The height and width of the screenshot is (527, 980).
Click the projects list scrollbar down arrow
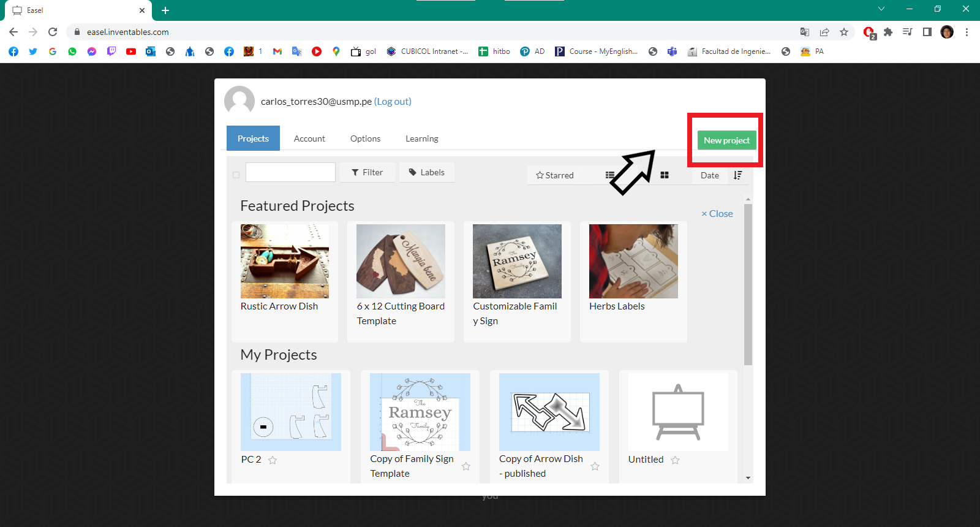tap(748, 478)
